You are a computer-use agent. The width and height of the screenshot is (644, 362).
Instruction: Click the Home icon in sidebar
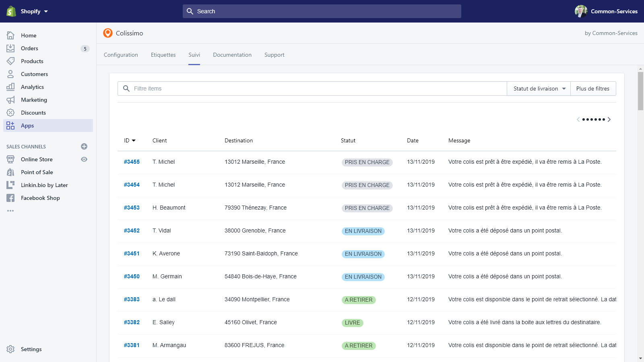pos(10,35)
